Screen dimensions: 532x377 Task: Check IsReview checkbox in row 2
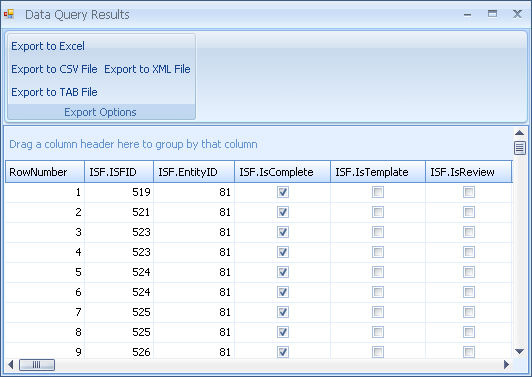tap(469, 212)
